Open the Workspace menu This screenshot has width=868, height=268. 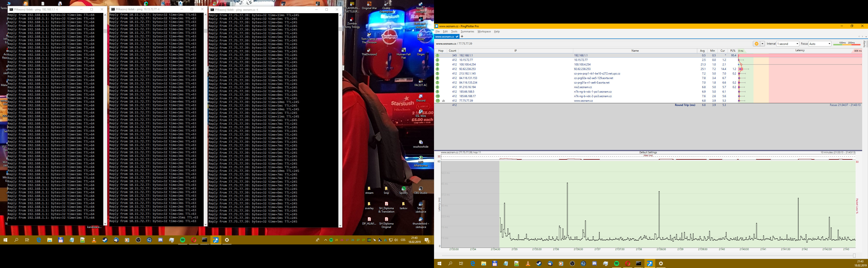point(484,31)
